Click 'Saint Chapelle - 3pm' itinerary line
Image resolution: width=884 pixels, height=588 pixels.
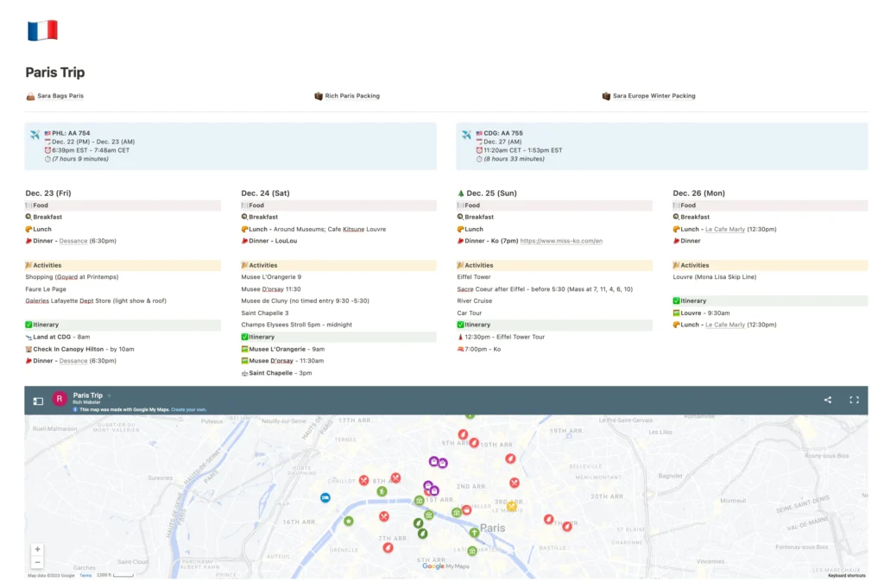(x=281, y=373)
